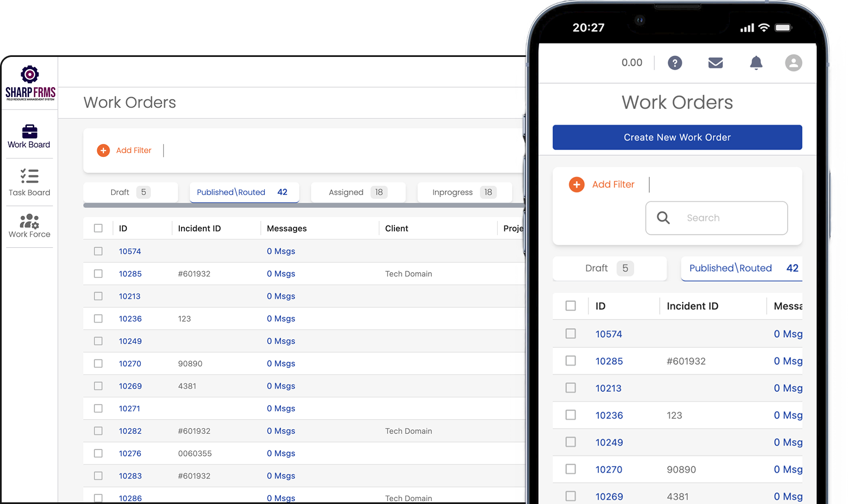Open Task Board checklist icon
Screen dimensions: 848x504
click(x=30, y=176)
